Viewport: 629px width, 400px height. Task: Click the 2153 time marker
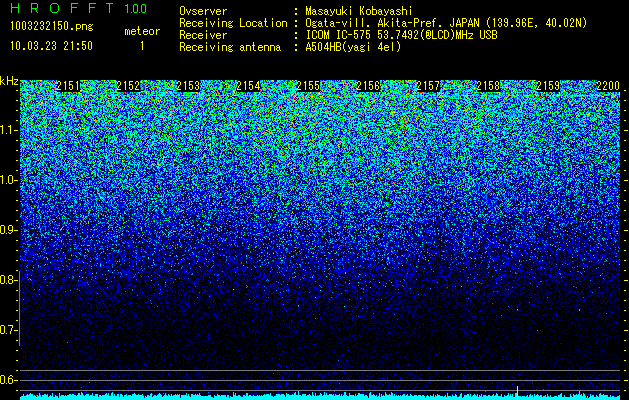[188, 86]
